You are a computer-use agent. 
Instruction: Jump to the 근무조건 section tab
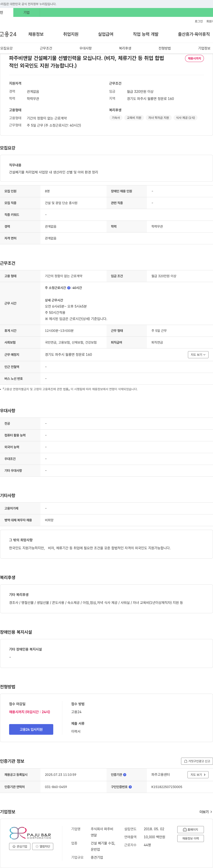(x=46, y=48)
